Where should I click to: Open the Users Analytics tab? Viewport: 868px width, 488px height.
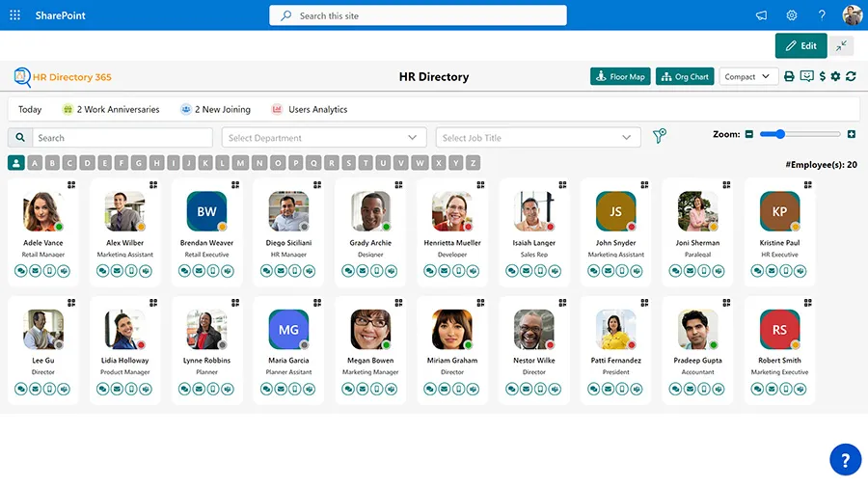[x=310, y=110]
